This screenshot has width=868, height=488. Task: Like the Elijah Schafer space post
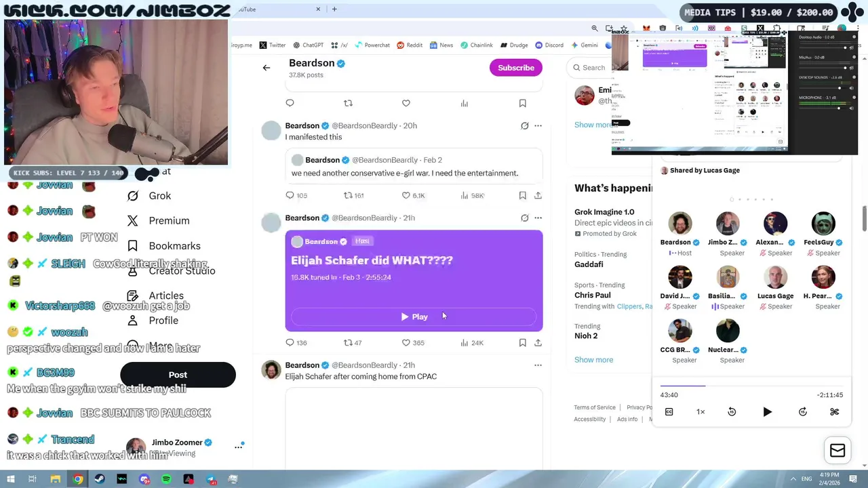pos(412,343)
